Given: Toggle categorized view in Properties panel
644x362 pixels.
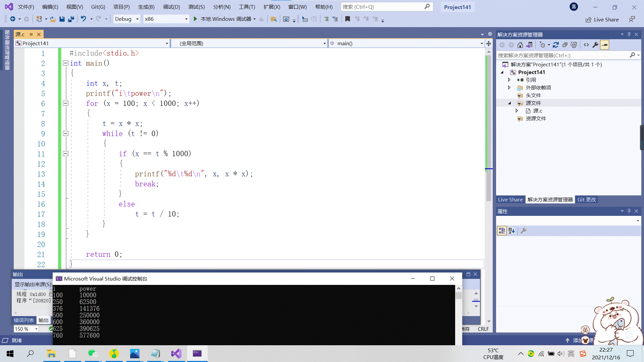Looking at the screenshot, I should (x=502, y=231).
